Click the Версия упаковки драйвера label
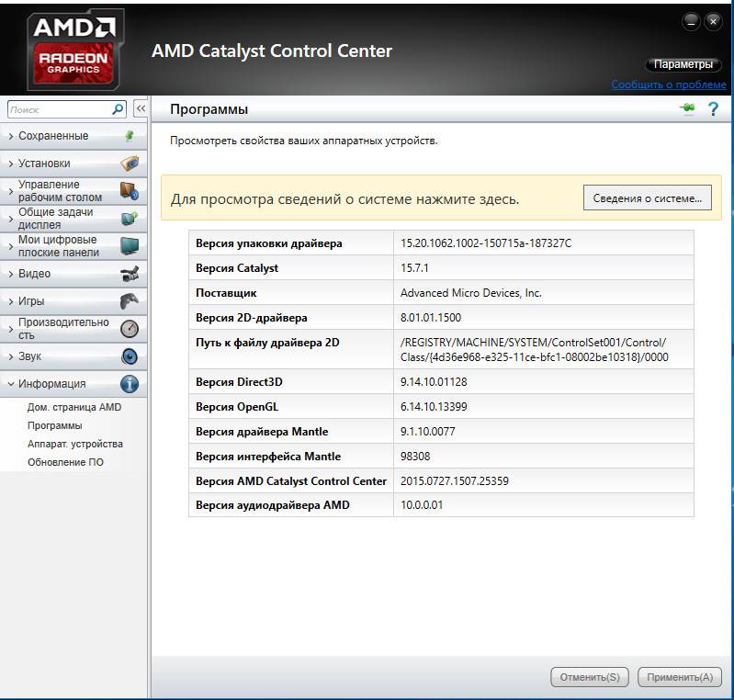This screenshot has height=700, width=734. pos(268,243)
